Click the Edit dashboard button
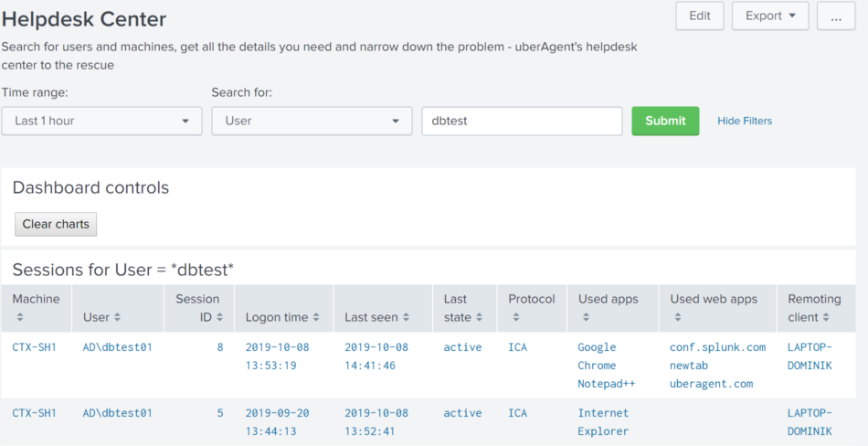Image resolution: width=868 pixels, height=446 pixels. tap(699, 16)
